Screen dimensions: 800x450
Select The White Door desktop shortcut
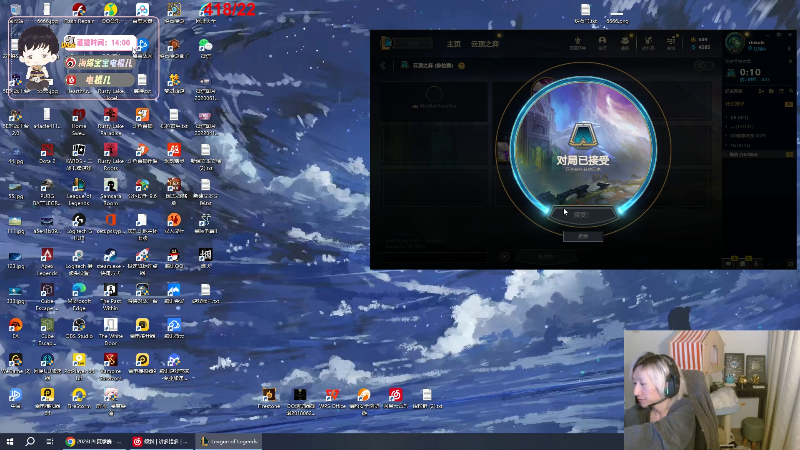click(x=110, y=332)
